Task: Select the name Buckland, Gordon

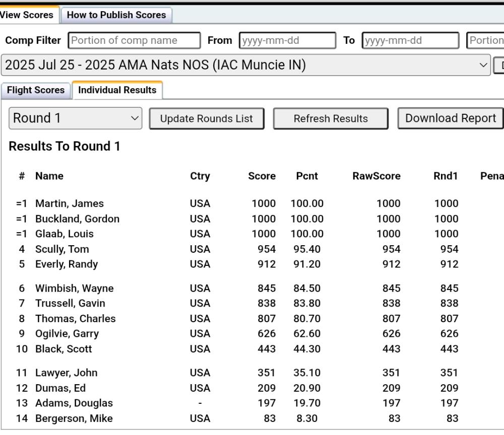Action: click(77, 219)
